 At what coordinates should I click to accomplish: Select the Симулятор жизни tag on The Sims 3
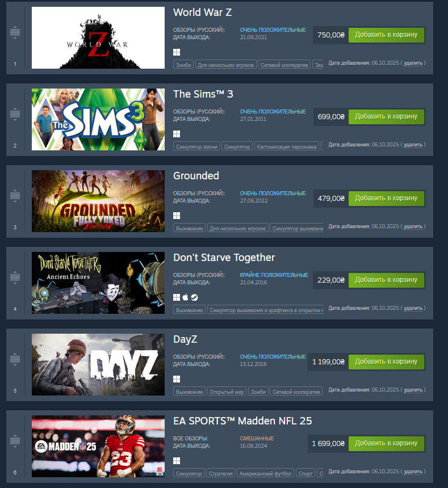196,146
